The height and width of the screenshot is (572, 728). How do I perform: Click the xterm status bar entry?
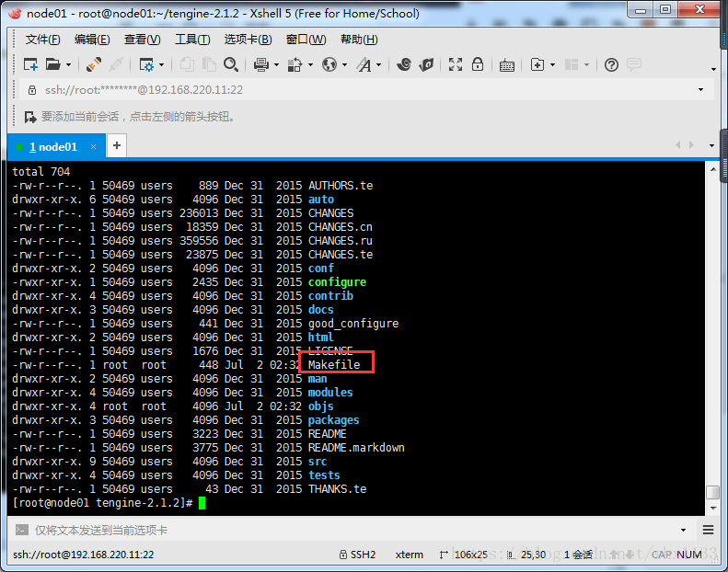coord(409,555)
